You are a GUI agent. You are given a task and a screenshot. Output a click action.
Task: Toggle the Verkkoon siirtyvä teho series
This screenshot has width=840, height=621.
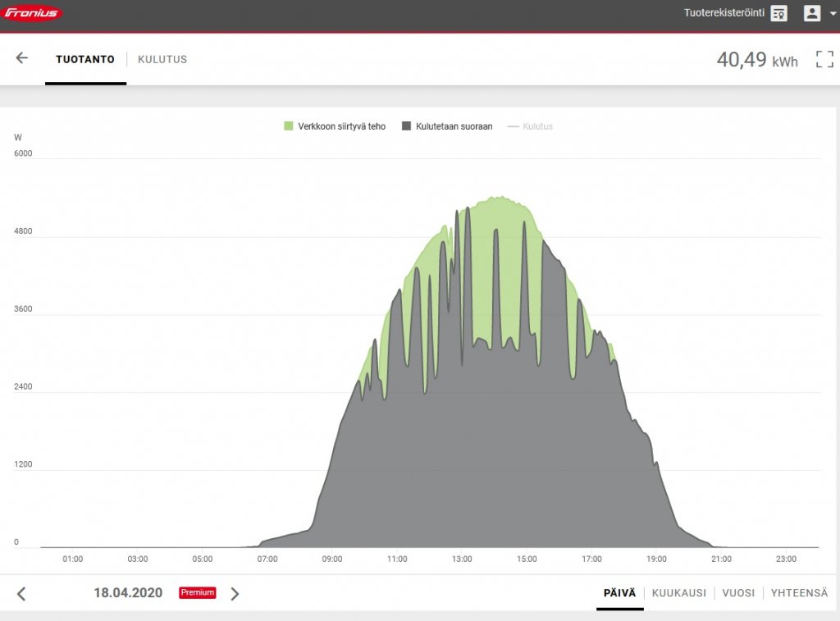point(341,126)
